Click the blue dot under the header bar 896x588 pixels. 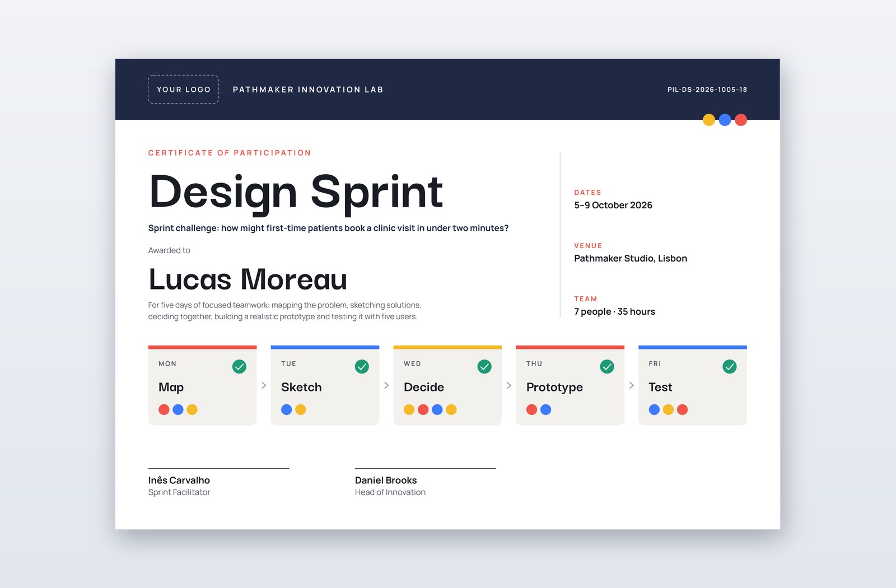coord(725,120)
